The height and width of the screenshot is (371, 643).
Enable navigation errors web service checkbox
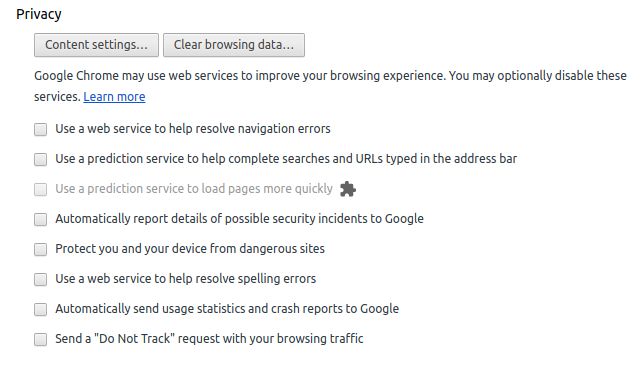click(41, 130)
